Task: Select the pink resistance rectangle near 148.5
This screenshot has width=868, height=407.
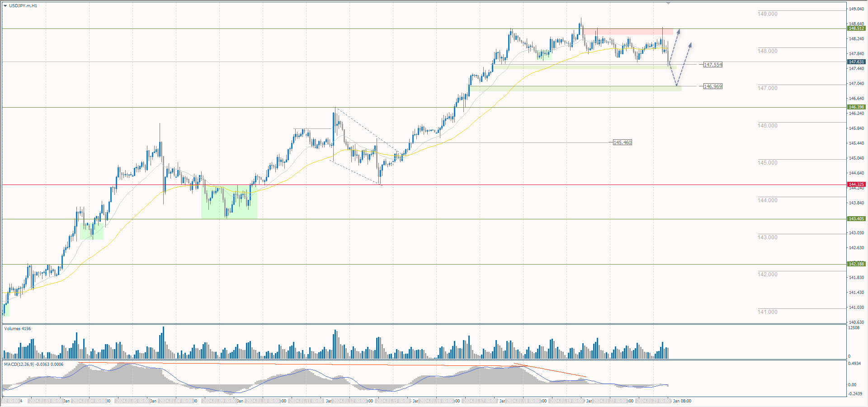Action: click(x=628, y=32)
